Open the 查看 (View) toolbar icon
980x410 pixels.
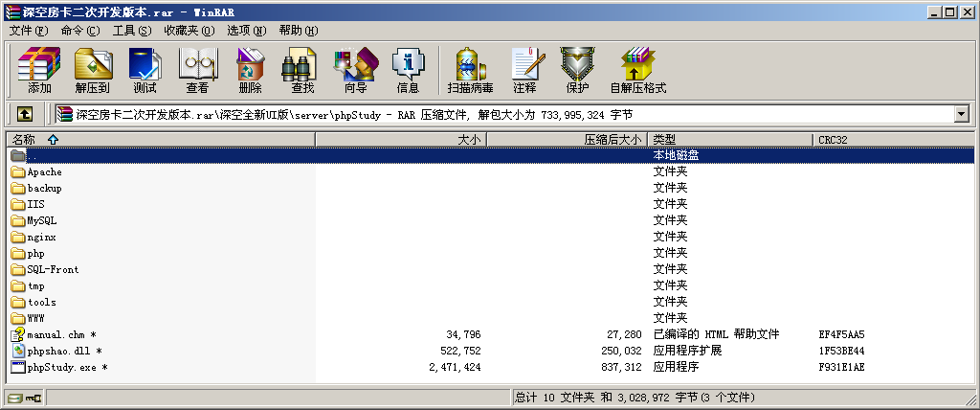point(197,69)
